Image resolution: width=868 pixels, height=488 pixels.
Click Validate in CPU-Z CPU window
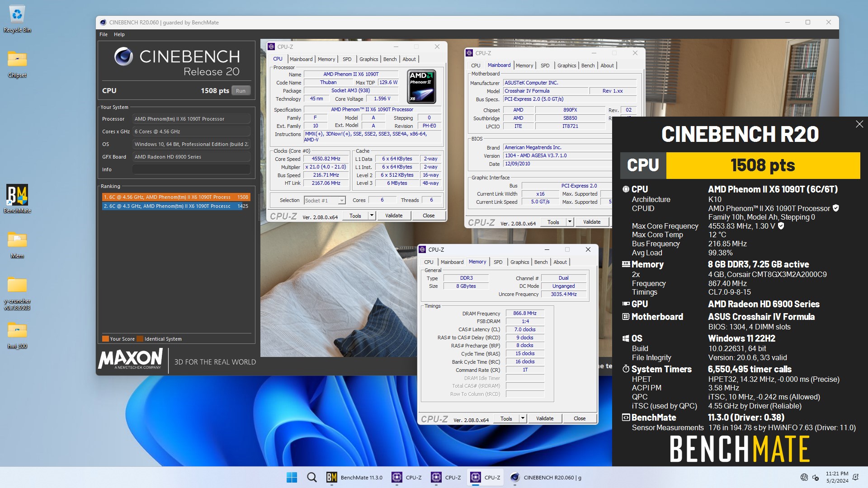394,216
